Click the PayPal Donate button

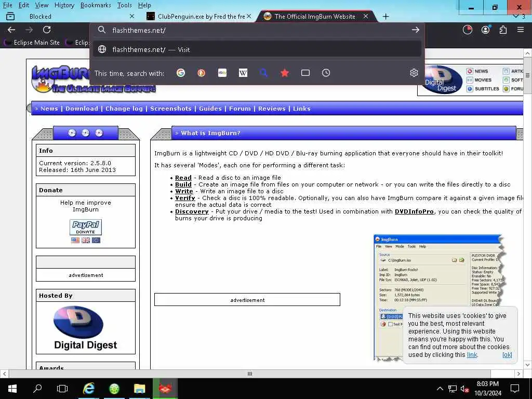86,228
